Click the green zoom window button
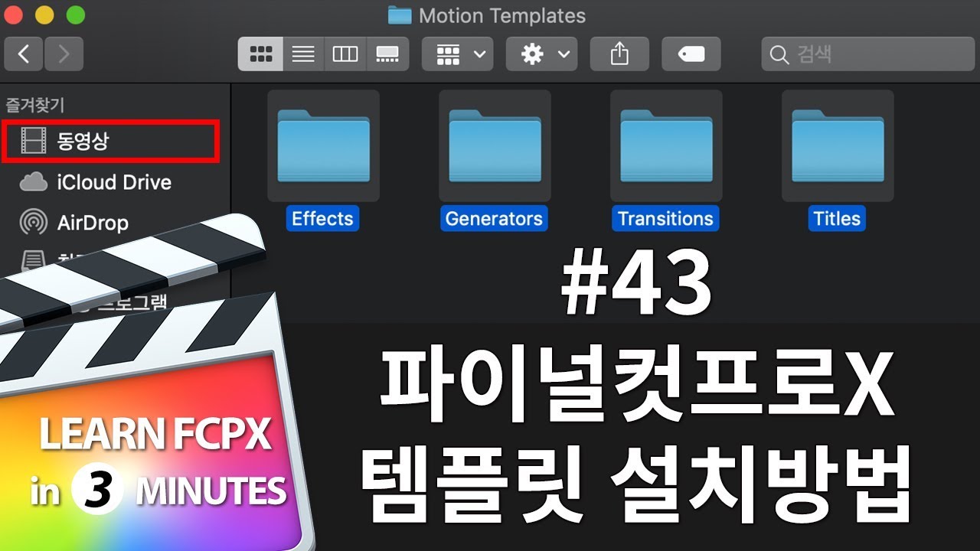Image resolution: width=980 pixels, height=551 pixels. [76, 15]
